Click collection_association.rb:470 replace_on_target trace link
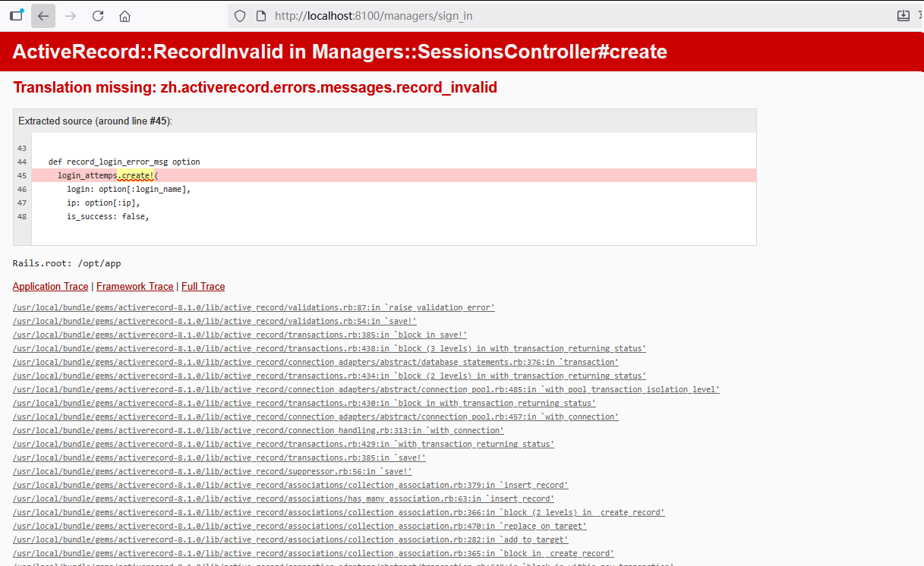The height and width of the screenshot is (566, 924). pyautogui.click(x=299, y=526)
